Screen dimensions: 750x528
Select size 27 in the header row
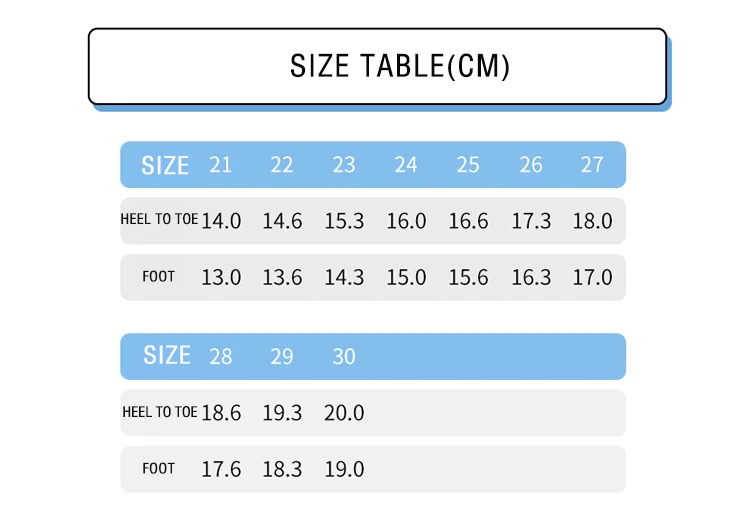[x=592, y=165]
